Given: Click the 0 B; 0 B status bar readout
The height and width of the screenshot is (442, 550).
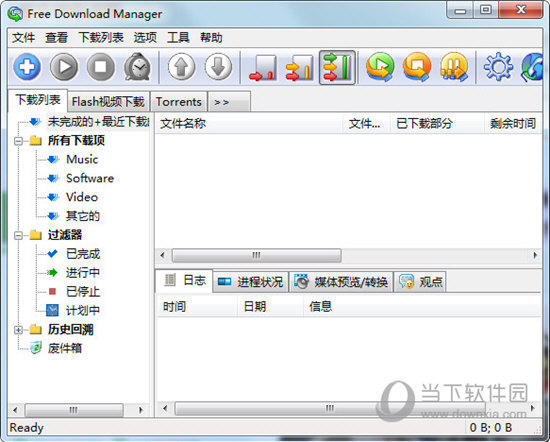Looking at the screenshot, I should coord(491,428).
